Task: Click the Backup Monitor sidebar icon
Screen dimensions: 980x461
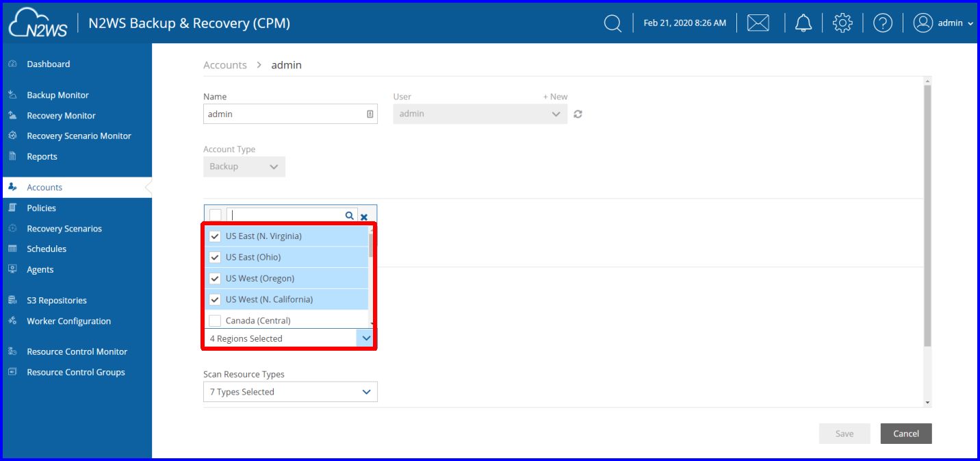Action: point(12,95)
